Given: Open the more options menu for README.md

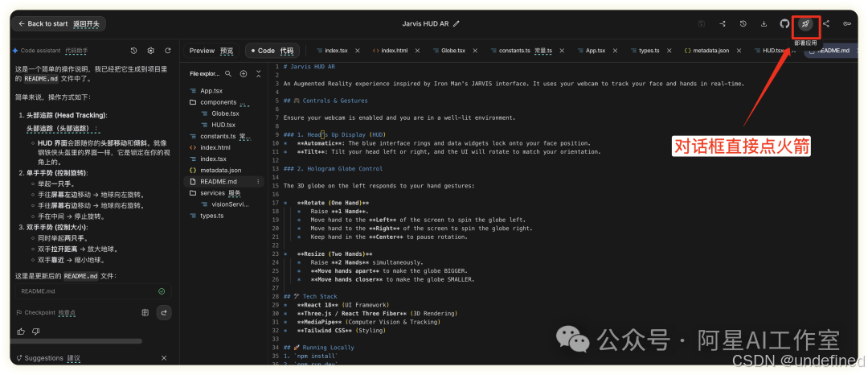Looking at the screenshot, I should pos(258,182).
